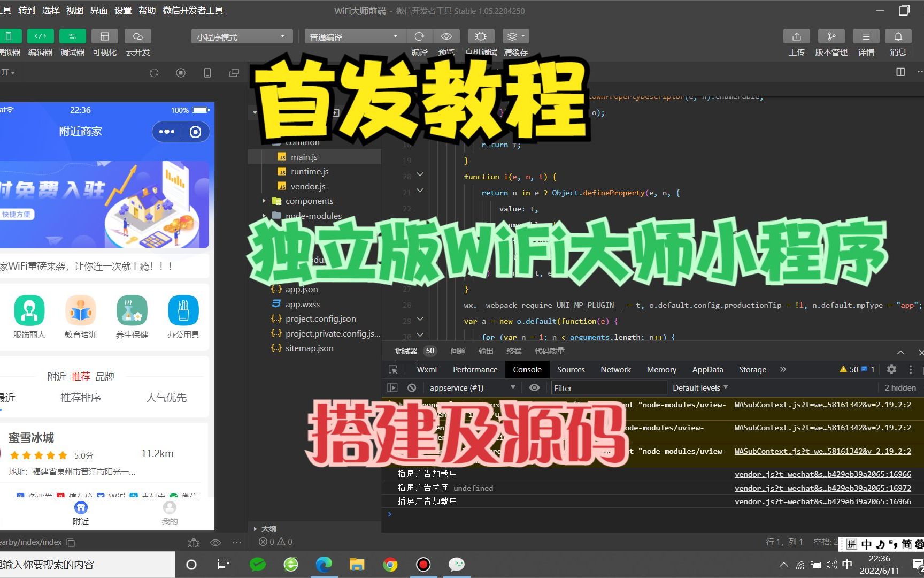The image size is (924, 578).
Task: Switch to the Wxml devtools tab
Action: click(x=427, y=369)
